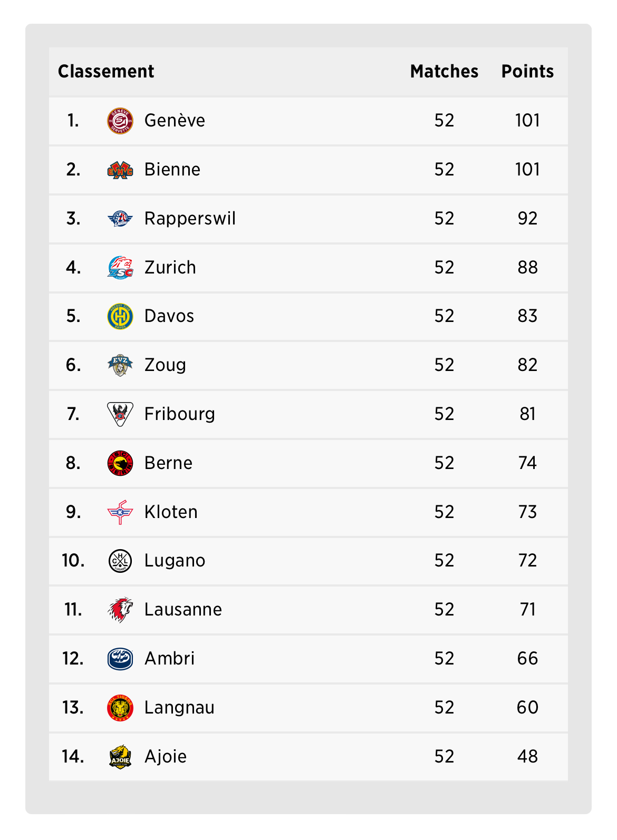Click the Bienne EHC team logo

tap(120, 170)
